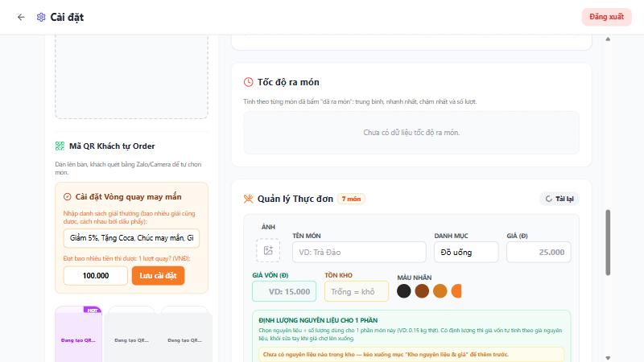Select the last Đang tạo QR card
The width and height of the screenshot is (644, 362).
coord(184,334)
